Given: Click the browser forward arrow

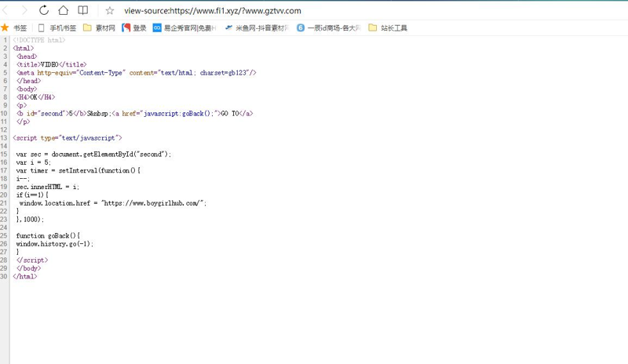Looking at the screenshot, I should click(x=24, y=10).
